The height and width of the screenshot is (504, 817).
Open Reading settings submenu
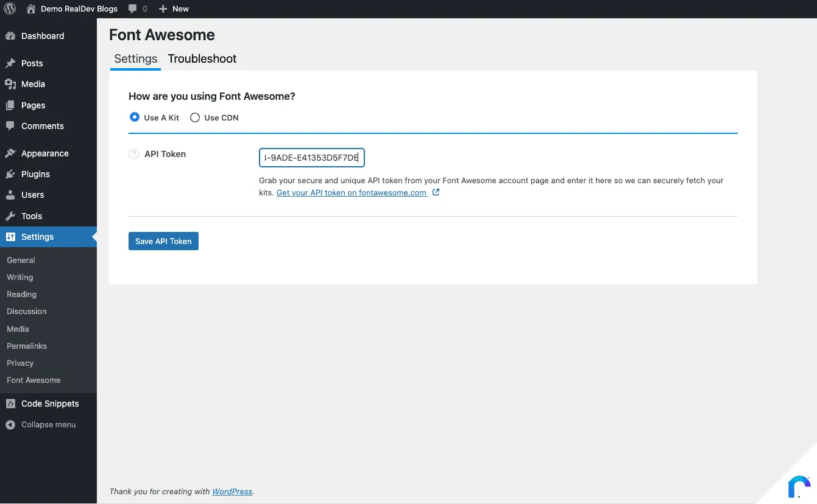[x=21, y=294]
